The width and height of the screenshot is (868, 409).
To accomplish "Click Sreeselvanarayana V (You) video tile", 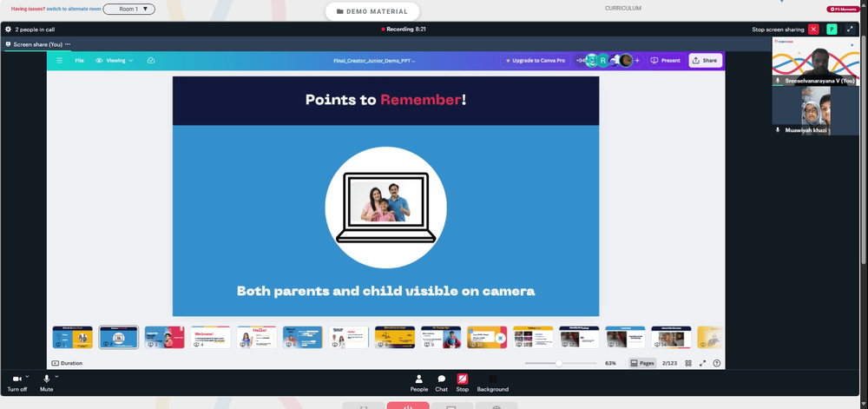I will (x=815, y=62).
